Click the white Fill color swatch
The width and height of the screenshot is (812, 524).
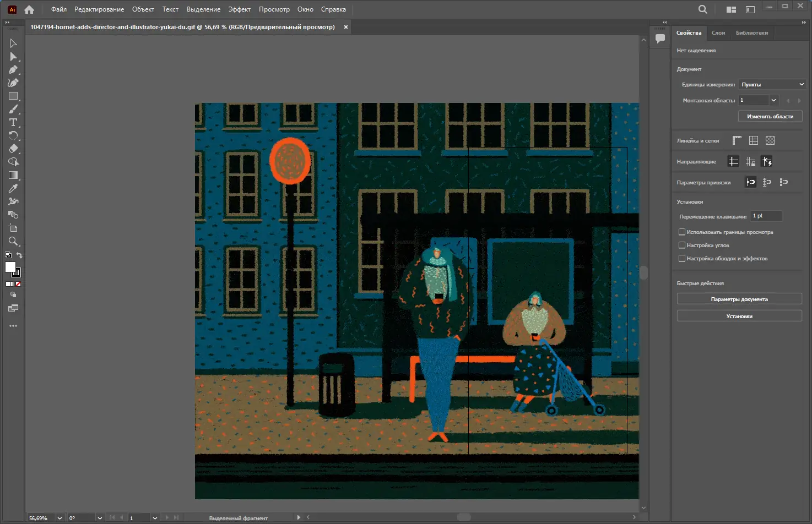(x=10, y=267)
